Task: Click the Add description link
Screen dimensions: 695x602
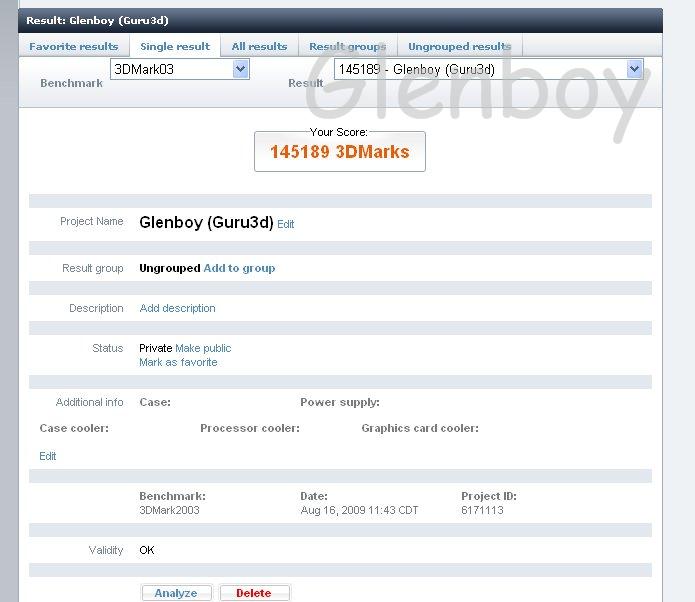Action: pos(177,308)
